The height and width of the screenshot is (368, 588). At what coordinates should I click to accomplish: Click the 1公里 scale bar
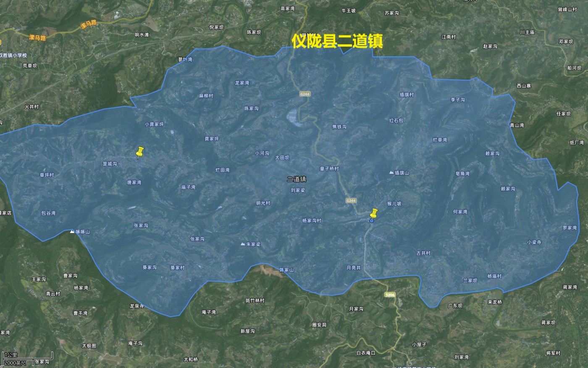pyautogui.click(x=28, y=355)
